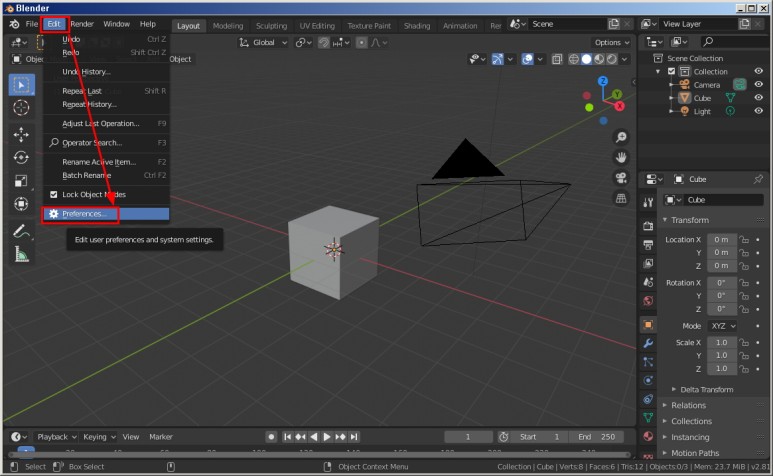Open the Object properties tab
This screenshot has width=773, height=476.
(x=648, y=325)
